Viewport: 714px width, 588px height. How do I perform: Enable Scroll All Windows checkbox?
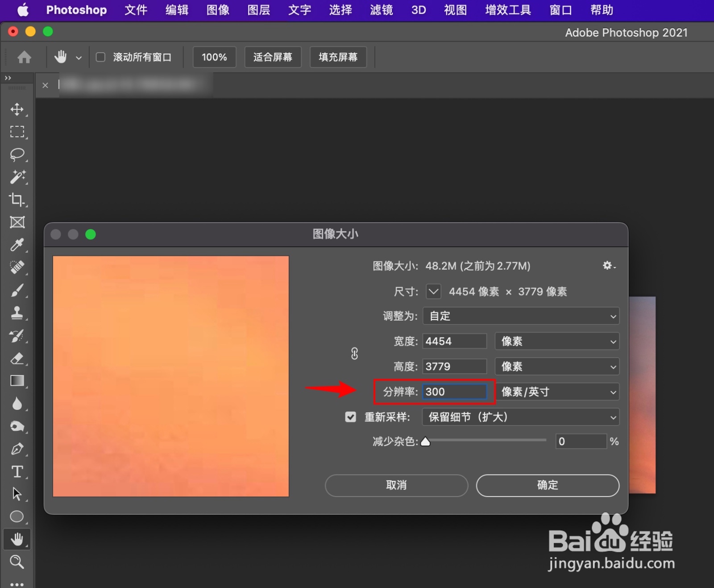pyautogui.click(x=101, y=57)
